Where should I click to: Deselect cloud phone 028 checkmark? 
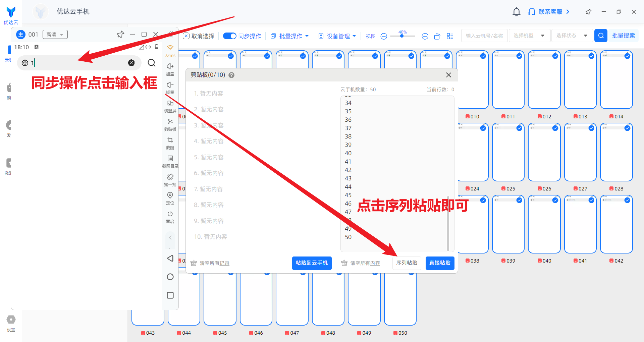pos(627,128)
